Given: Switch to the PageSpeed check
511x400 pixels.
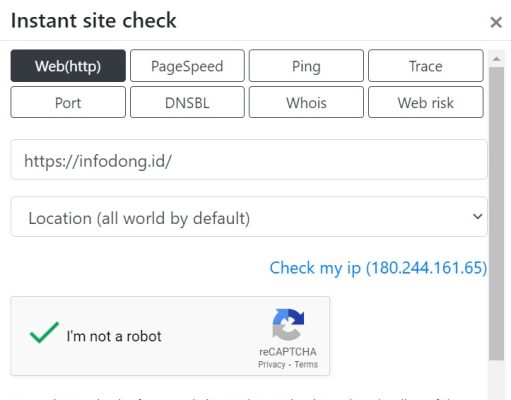Looking at the screenshot, I should (187, 66).
